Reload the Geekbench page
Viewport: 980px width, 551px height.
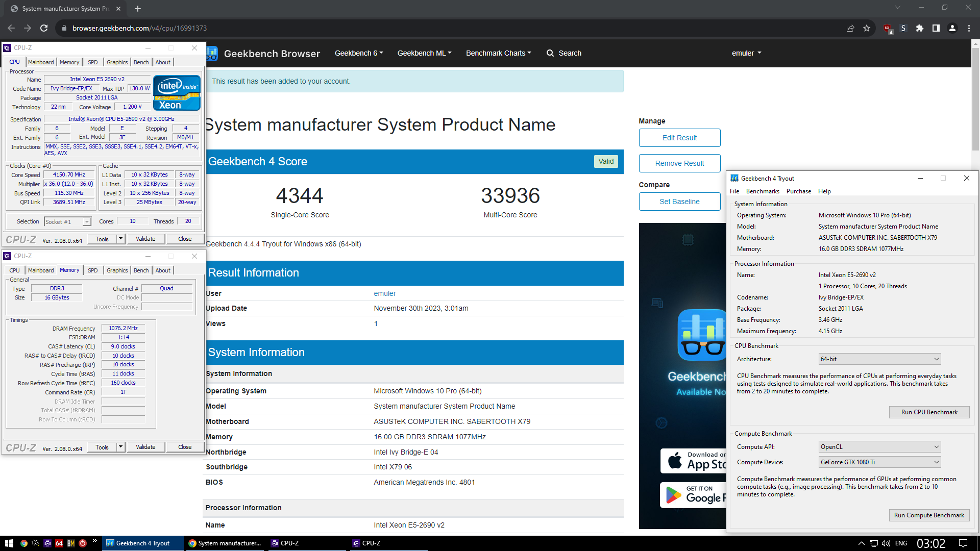click(x=44, y=28)
